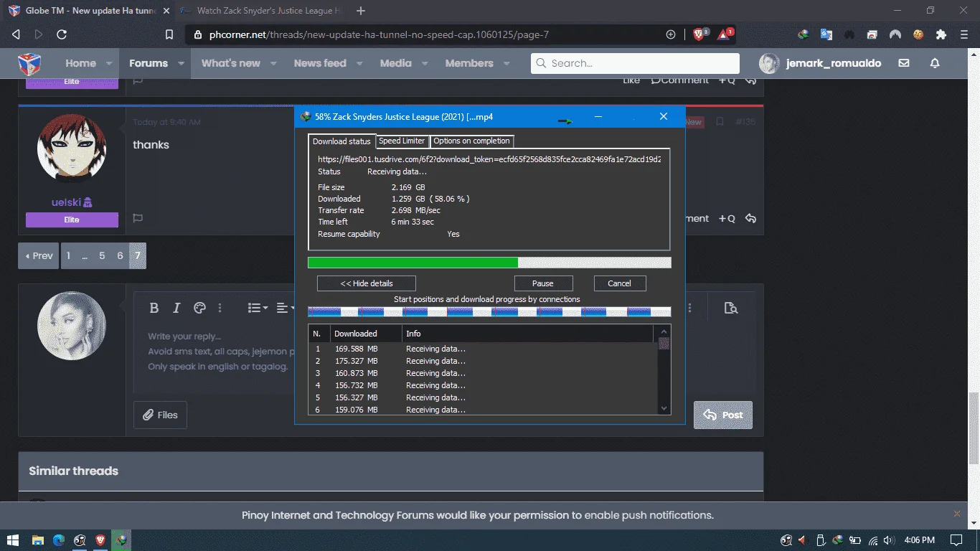Go to the Prev page of the thread
Image resolution: width=980 pixels, height=551 pixels.
click(x=39, y=255)
